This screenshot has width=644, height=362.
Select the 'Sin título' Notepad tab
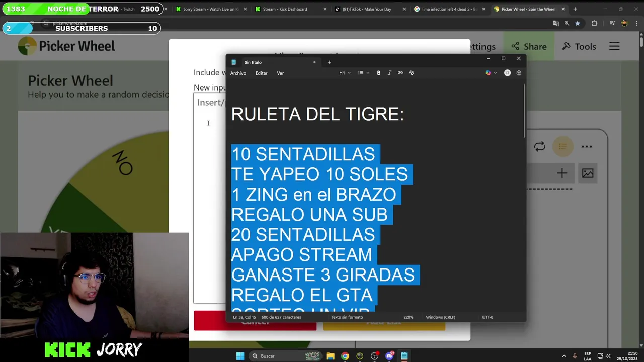(274, 62)
